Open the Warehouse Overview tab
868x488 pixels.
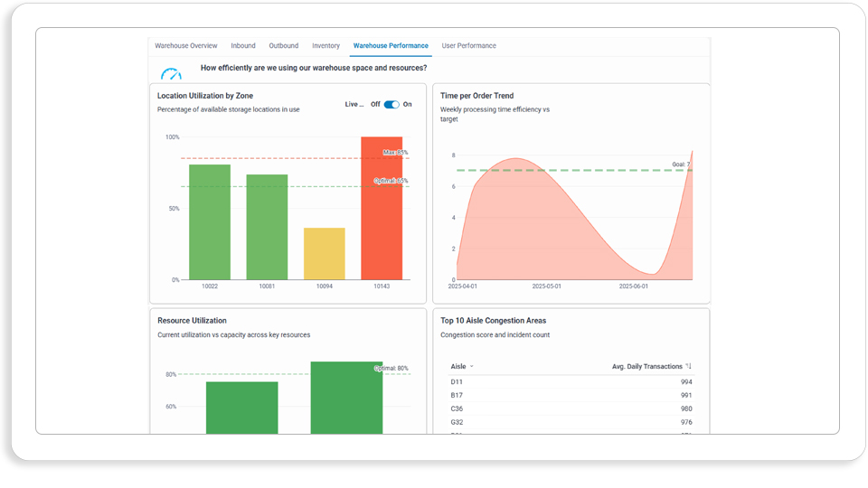tap(186, 46)
